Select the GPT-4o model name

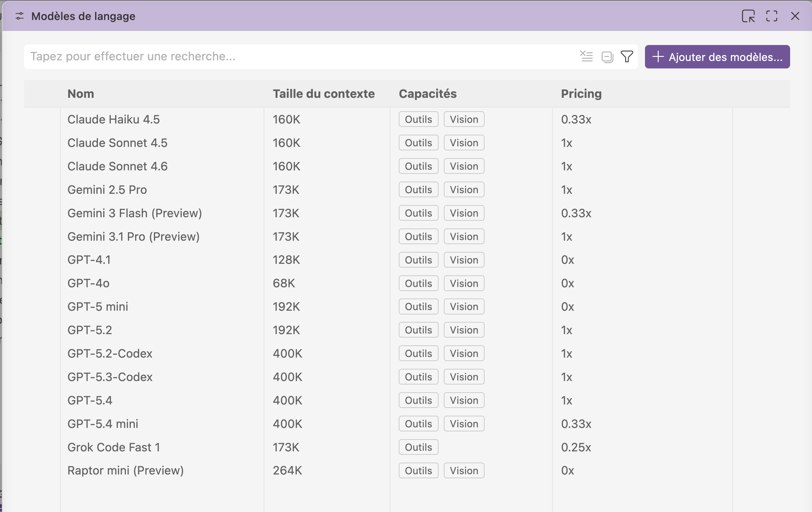click(88, 283)
